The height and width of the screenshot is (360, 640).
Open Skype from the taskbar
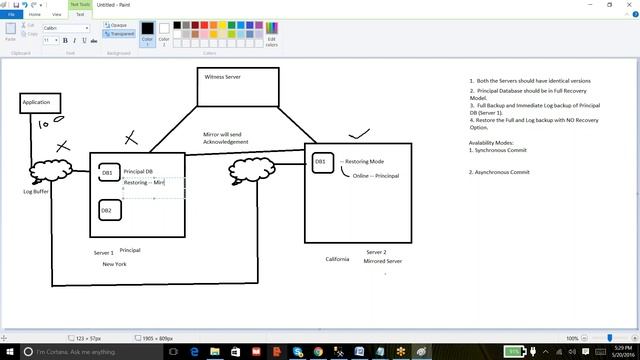click(x=298, y=351)
